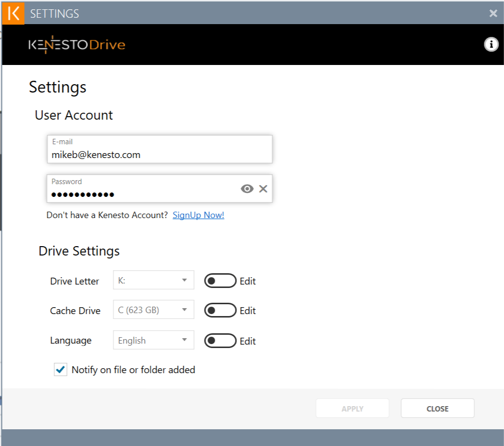Image resolution: width=504 pixels, height=446 pixels.
Task: Click the Cache Drive label
Action: click(75, 311)
